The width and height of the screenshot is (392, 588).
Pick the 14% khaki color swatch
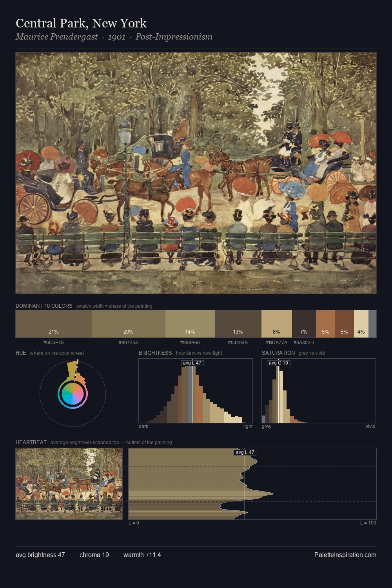pyautogui.click(x=190, y=324)
